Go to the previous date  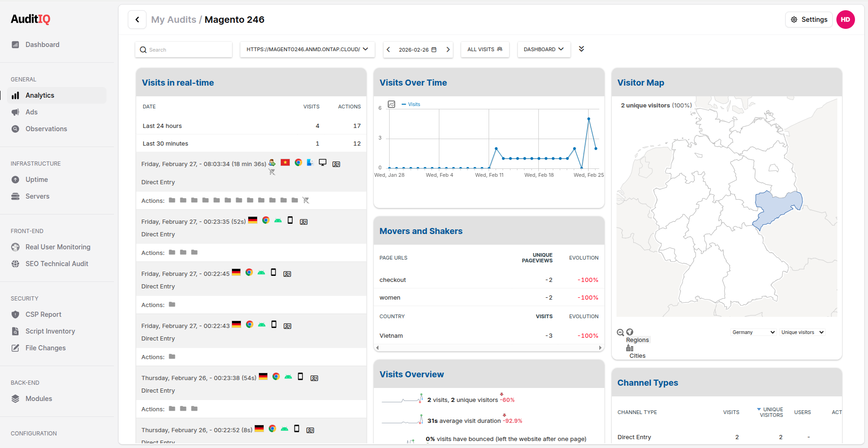point(388,50)
